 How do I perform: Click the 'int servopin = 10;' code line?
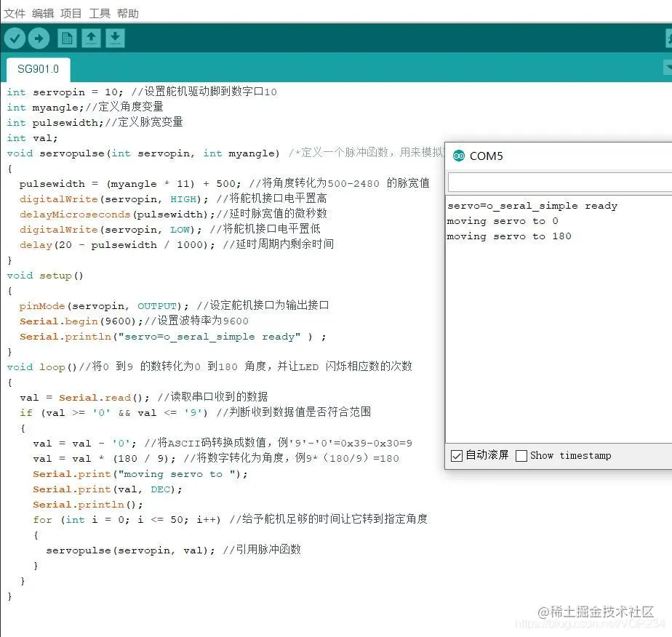142,92
